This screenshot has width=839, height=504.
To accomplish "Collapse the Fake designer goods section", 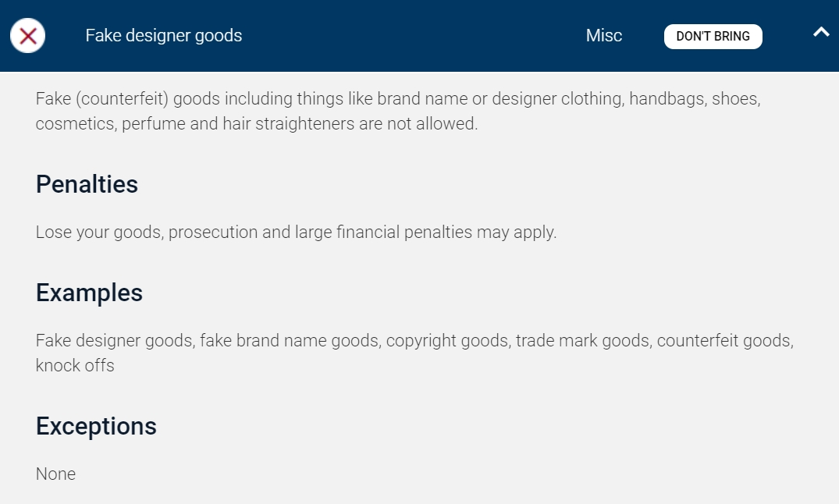I will click(821, 33).
